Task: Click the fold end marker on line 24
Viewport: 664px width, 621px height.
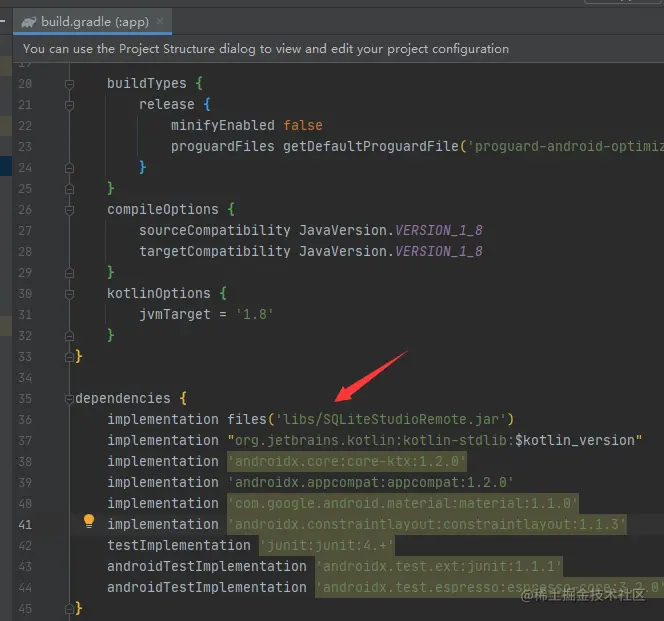Action: [69, 168]
